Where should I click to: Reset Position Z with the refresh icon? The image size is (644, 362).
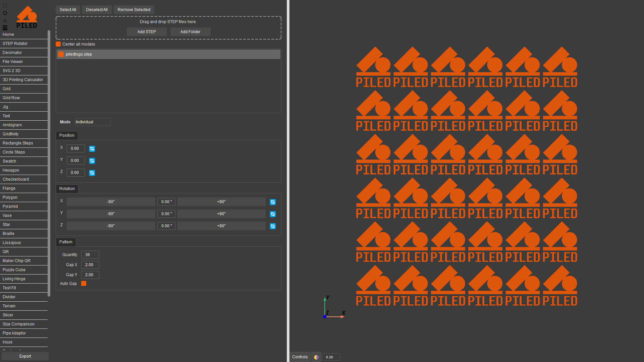point(92,173)
